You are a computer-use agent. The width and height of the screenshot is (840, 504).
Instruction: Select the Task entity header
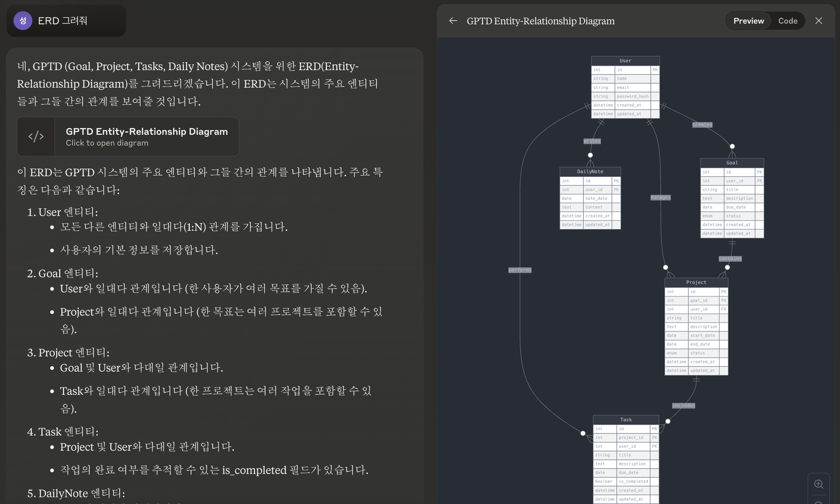click(626, 420)
